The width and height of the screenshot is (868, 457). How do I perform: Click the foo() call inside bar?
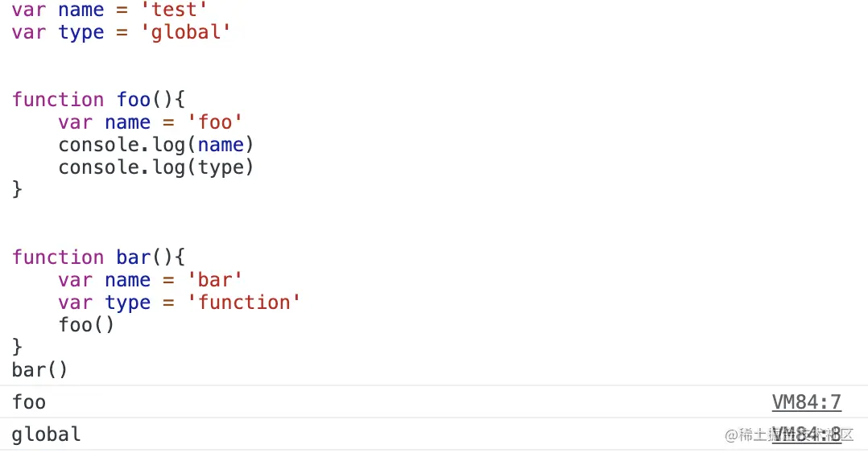click(x=86, y=325)
